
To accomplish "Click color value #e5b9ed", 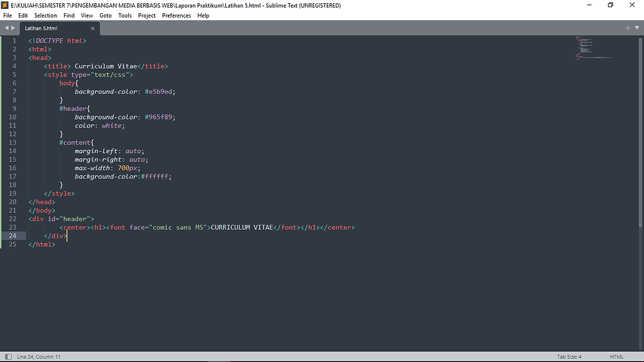I will click(x=158, y=91).
